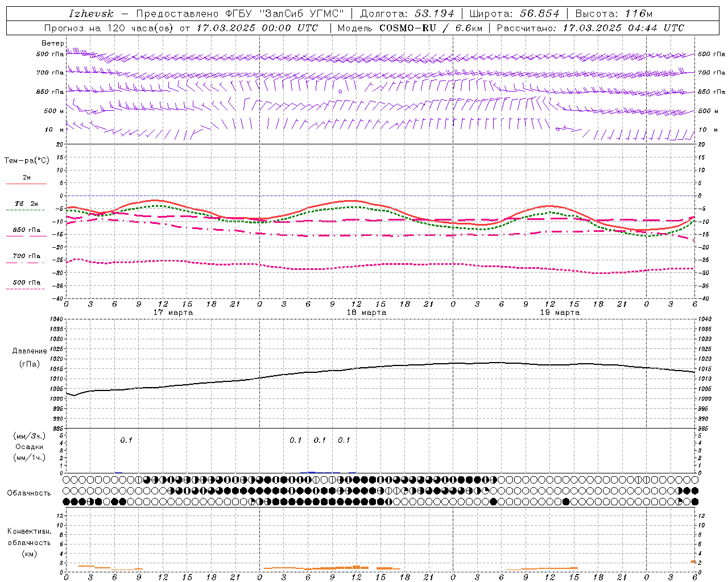Select the '17 марта' date label
Image resolution: width=728 pixels, height=582 pixels.
173,313
